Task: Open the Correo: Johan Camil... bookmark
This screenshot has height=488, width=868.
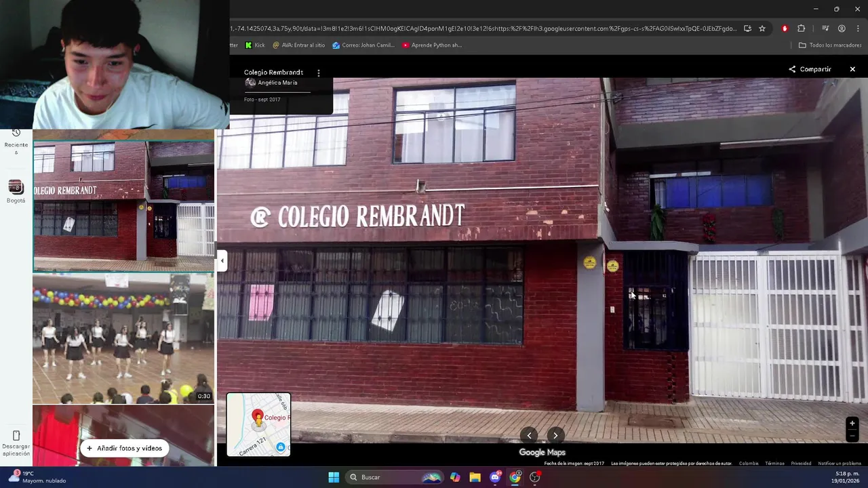Action: (363, 45)
